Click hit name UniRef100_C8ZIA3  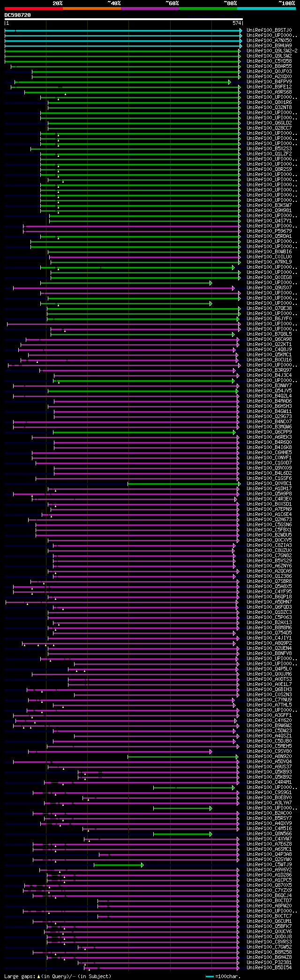pyautogui.click(x=269, y=545)
